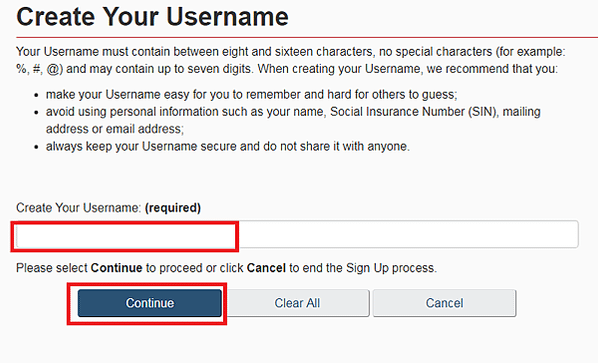Click the bold (required) indicator text

pyautogui.click(x=173, y=208)
